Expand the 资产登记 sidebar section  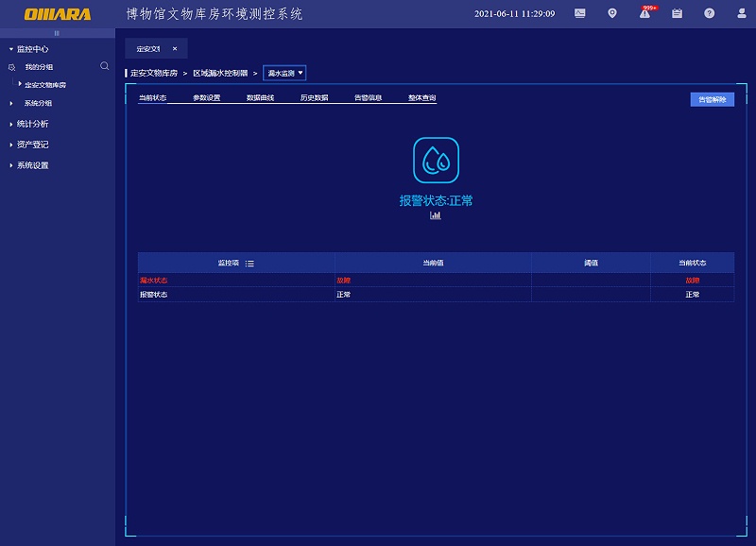tap(33, 145)
